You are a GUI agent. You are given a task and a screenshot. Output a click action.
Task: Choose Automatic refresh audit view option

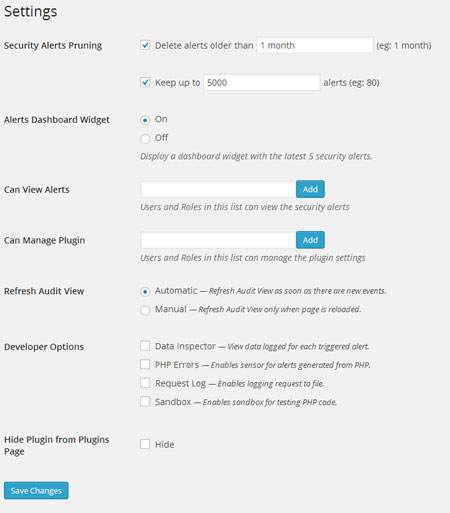(145, 292)
